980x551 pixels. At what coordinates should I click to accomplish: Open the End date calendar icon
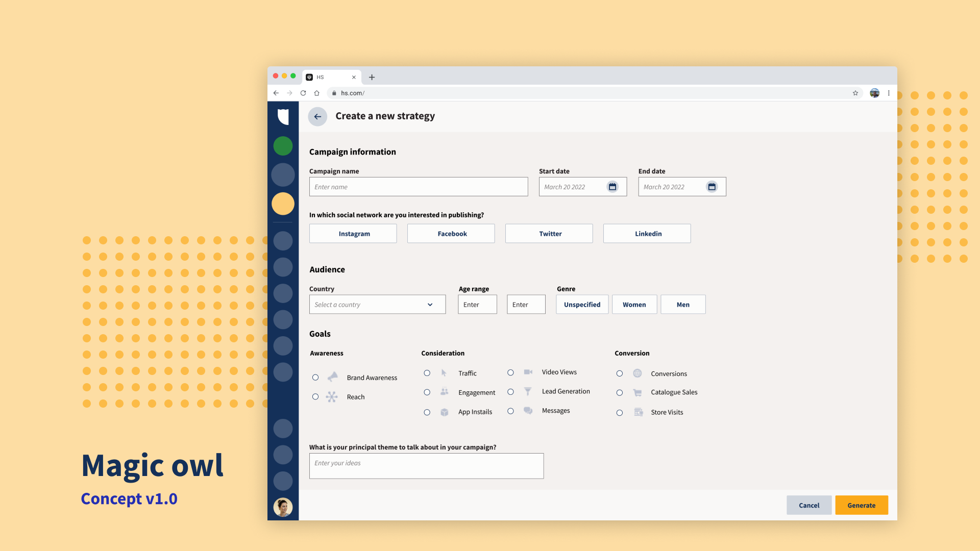(712, 187)
